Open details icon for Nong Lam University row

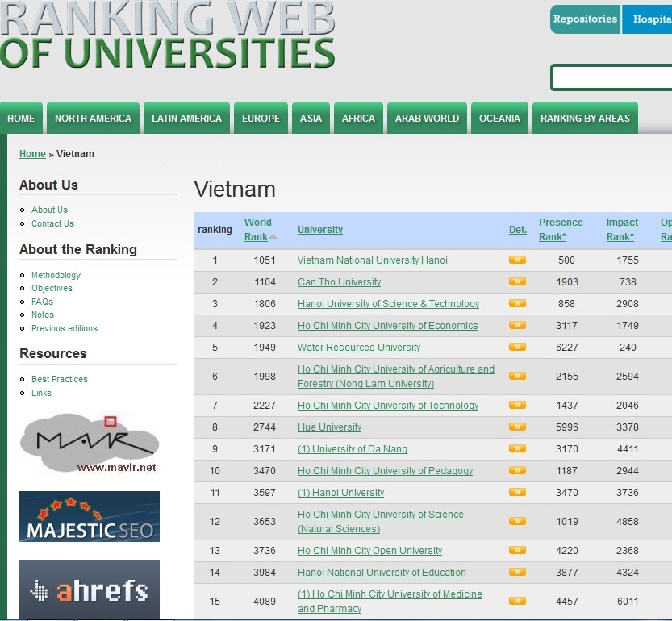coord(517,376)
